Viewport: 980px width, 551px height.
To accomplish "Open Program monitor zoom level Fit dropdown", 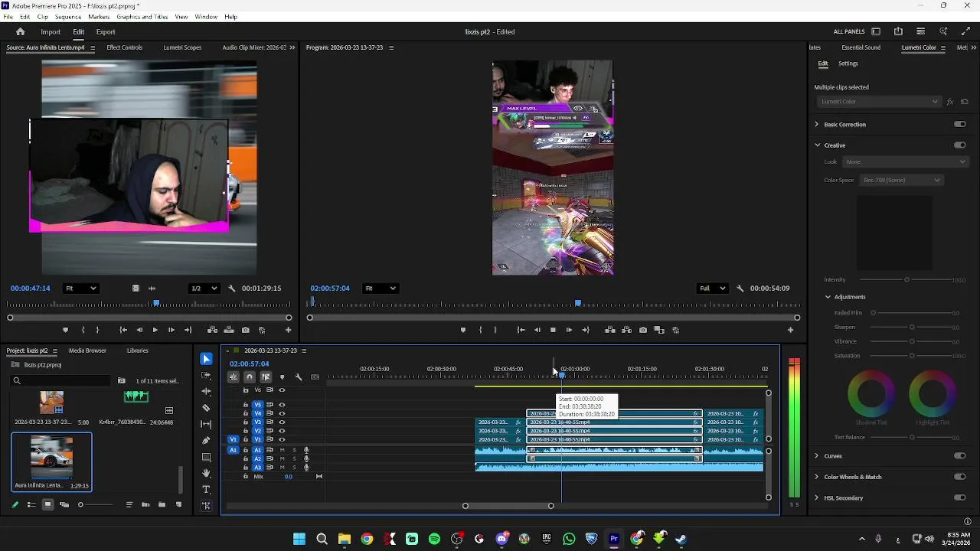I will click(x=381, y=289).
